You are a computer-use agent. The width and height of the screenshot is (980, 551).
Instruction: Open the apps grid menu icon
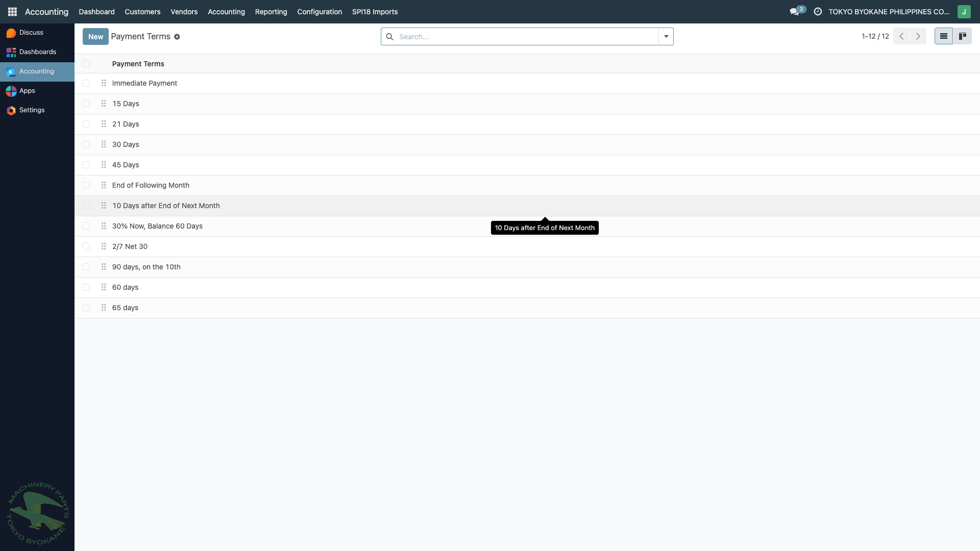[12, 11]
